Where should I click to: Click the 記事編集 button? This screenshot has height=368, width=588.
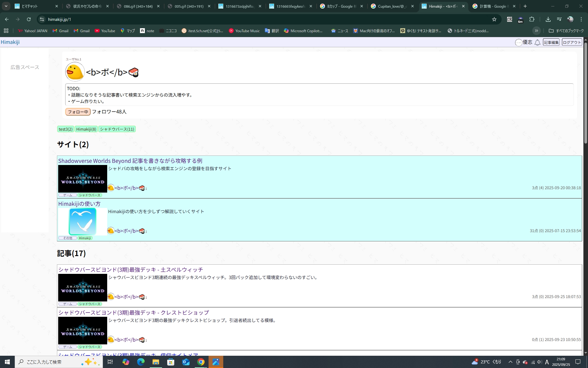click(551, 42)
